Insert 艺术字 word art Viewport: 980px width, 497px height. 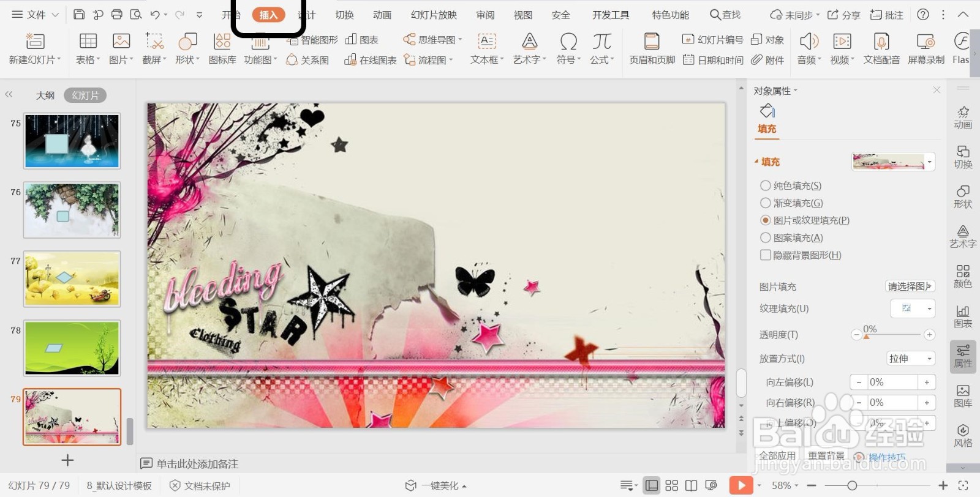coord(529,49)
